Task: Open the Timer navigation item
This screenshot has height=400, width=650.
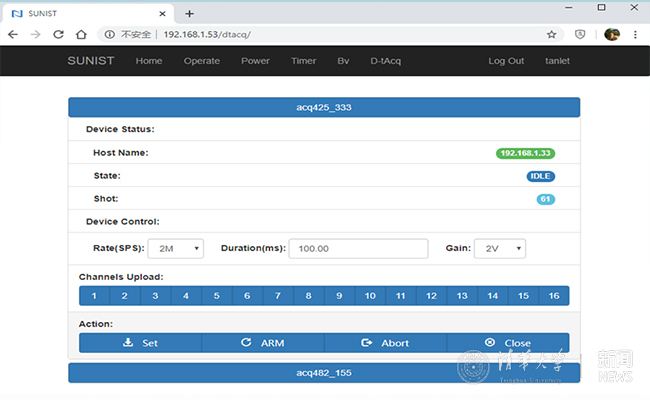Action: pos(303,61)
